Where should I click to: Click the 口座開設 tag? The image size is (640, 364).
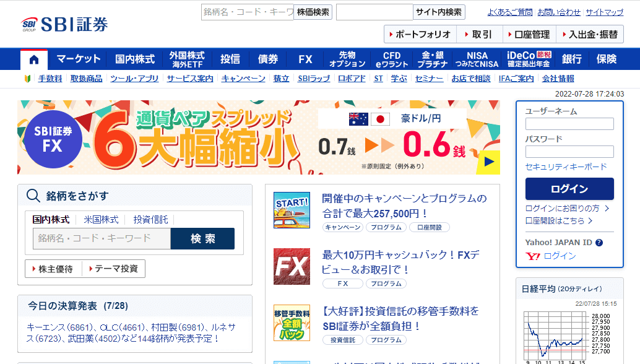click(x=429, y=227)
